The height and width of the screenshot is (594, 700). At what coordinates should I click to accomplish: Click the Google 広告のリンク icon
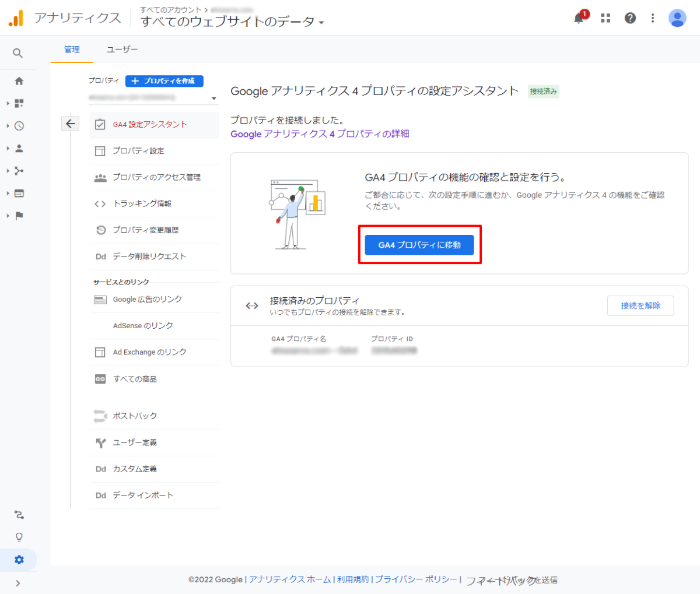point(100,300)
